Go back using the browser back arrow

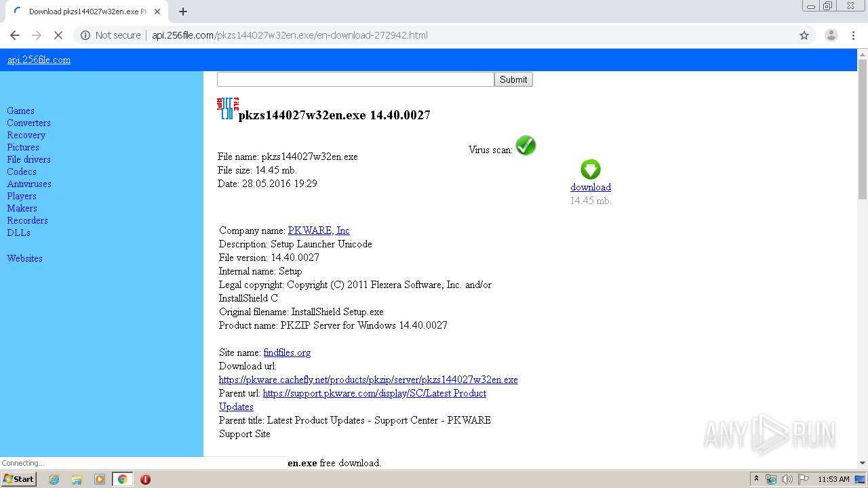point(15,35)
